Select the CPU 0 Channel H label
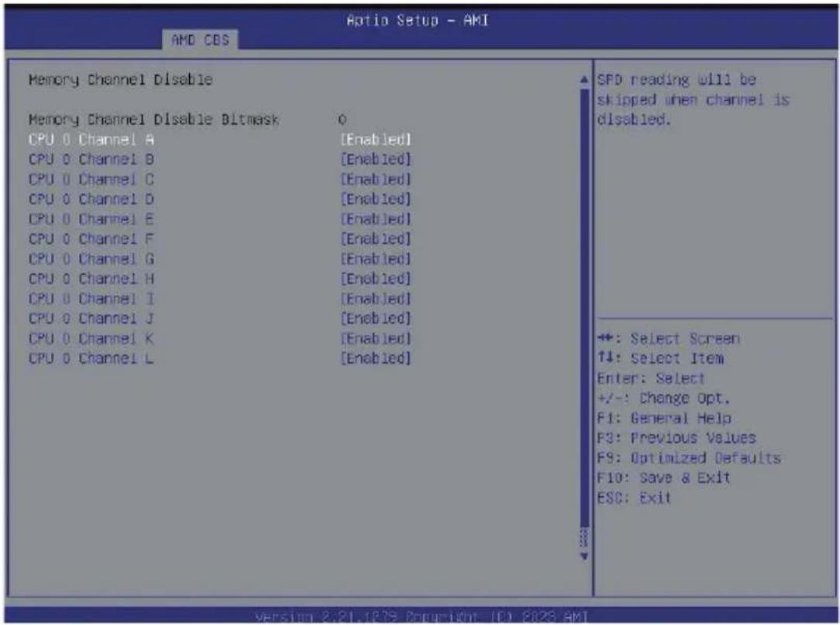The image size is (840, 625). (91, 278)
